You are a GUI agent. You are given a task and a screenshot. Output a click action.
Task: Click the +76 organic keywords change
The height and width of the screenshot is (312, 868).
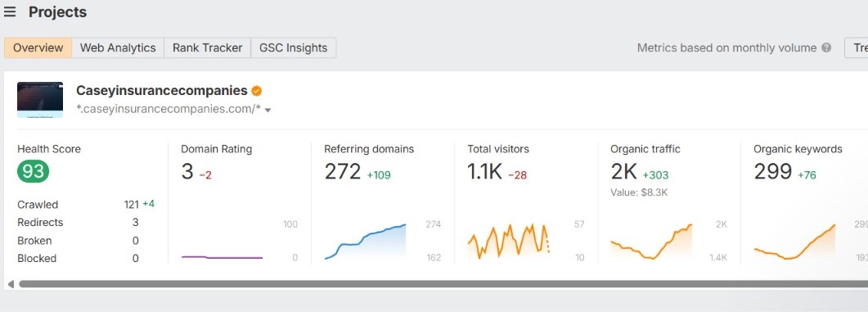tap(807, 175)
